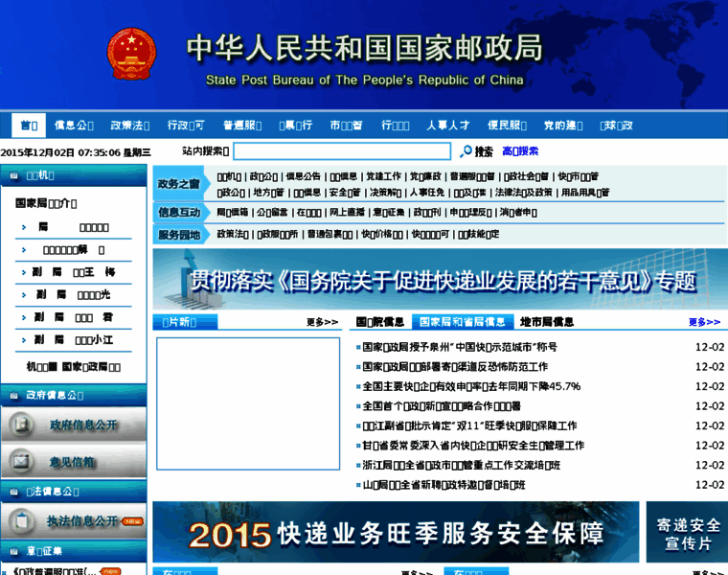Click the picture news image frame
Viewport: 728px width, 575px height.
pyautogui.click(x=248, y=403)
